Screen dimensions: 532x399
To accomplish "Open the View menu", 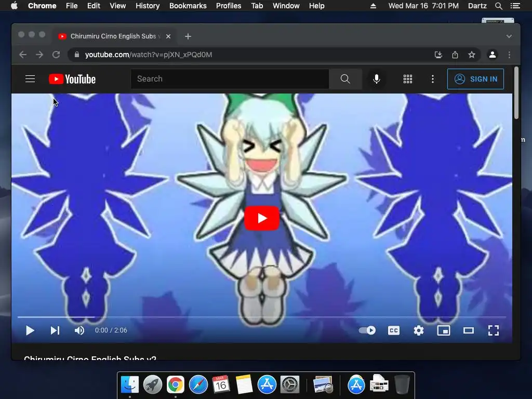I will pyautogui.click(x=118, y=6).
